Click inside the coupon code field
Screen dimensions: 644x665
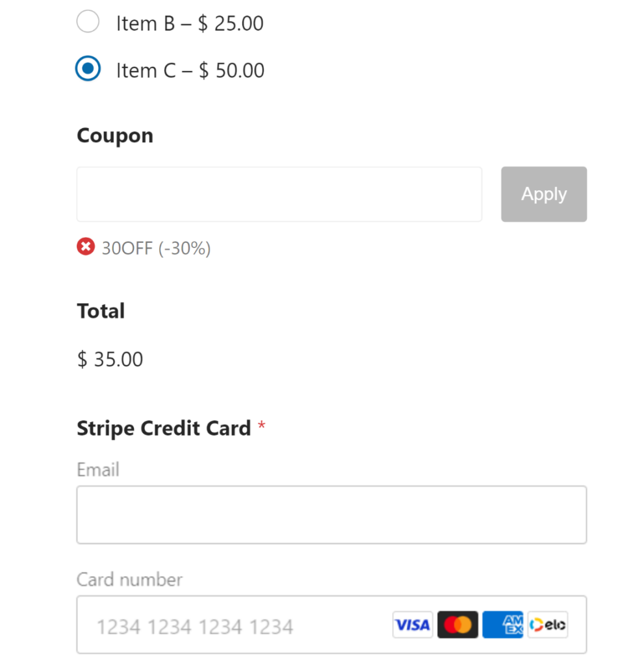coord(279,194)
